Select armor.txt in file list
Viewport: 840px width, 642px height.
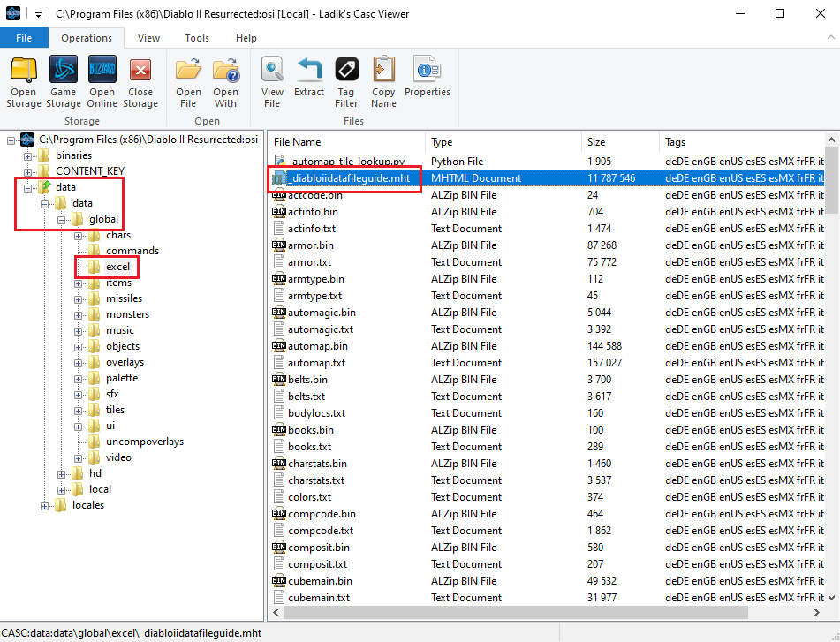tap(309, 261)
